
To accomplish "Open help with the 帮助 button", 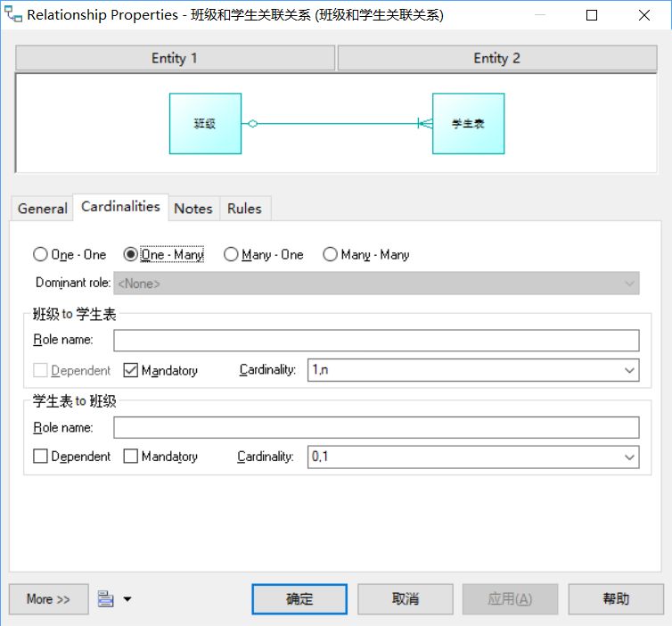I will click(x=616, y=599).
